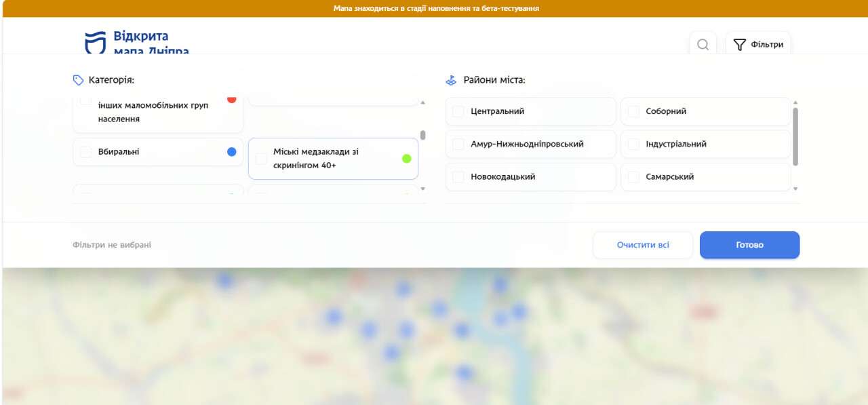Viewport: 868px width, 405px height.
Task: Enable the Центральний district checkbox
Action: [x=458, y=111]
